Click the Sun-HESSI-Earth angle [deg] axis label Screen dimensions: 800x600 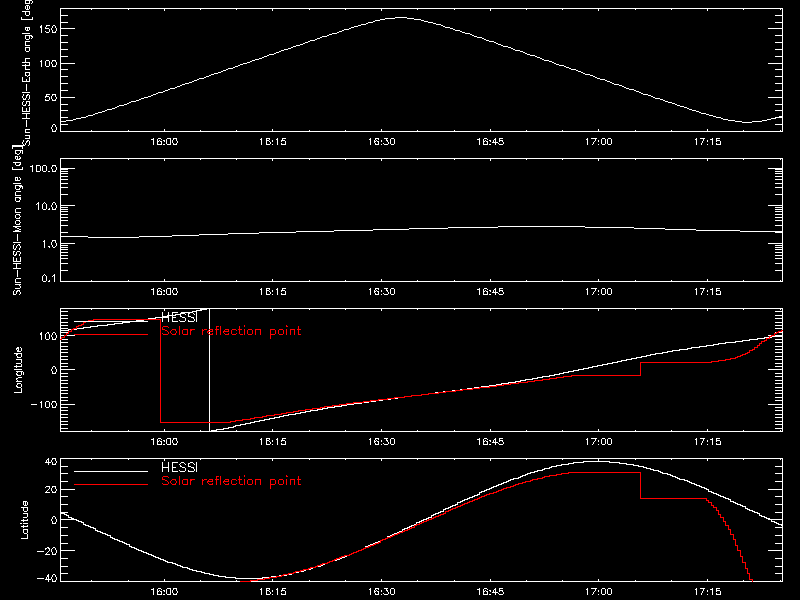pyautogui.click(x=27, y=72)
